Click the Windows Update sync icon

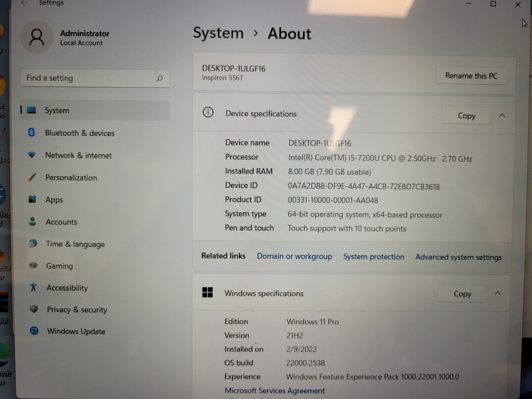click(x=34, y=331)
